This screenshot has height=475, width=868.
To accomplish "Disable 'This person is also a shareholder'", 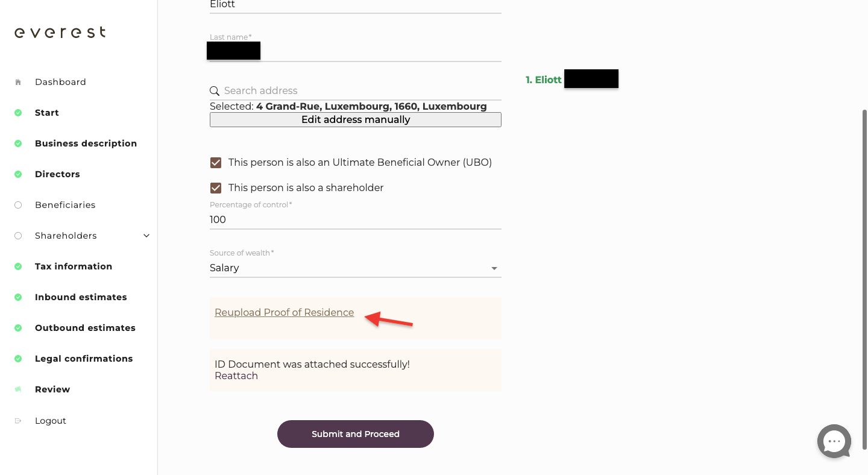I will point(216,187).
